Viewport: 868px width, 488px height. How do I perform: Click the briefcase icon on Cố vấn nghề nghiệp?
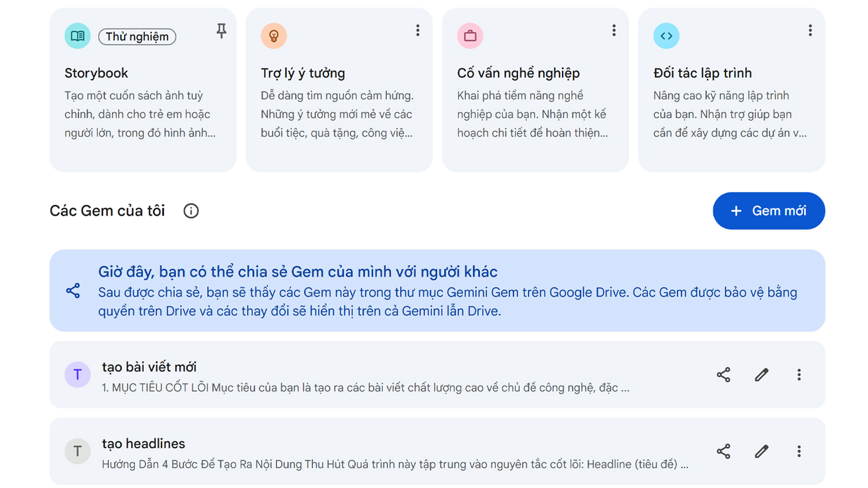[x=470, y=36]
